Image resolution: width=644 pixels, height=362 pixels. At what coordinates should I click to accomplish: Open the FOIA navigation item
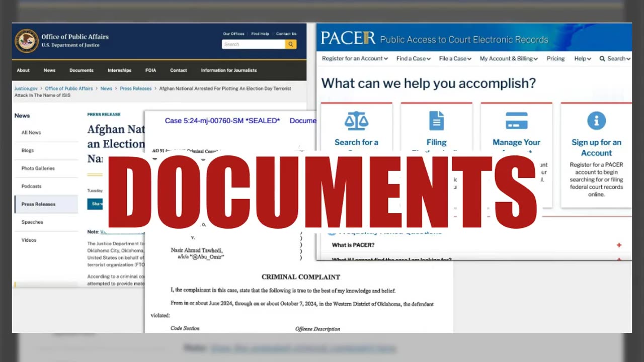pyautogui.click(x=150, y=70)
